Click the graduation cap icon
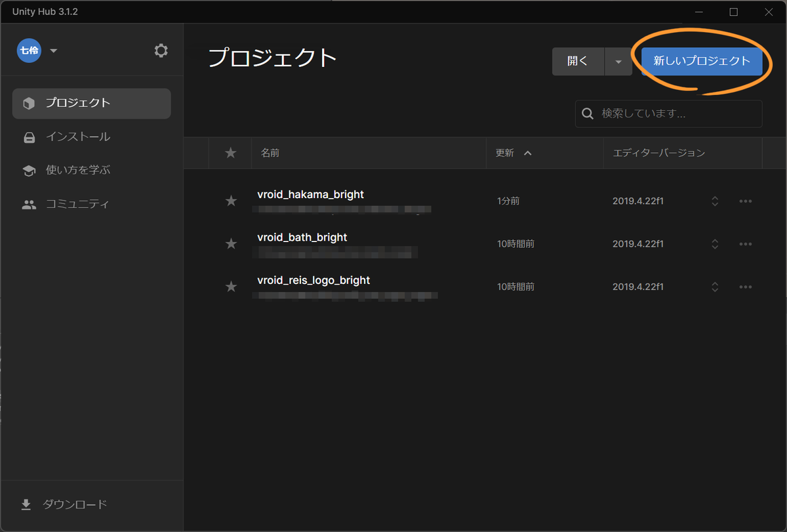This screenshot has width=787, height=532. [29, 171]
